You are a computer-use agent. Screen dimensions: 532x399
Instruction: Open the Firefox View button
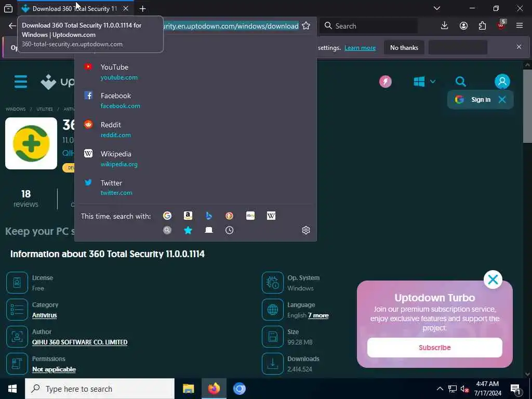[8, 8]
